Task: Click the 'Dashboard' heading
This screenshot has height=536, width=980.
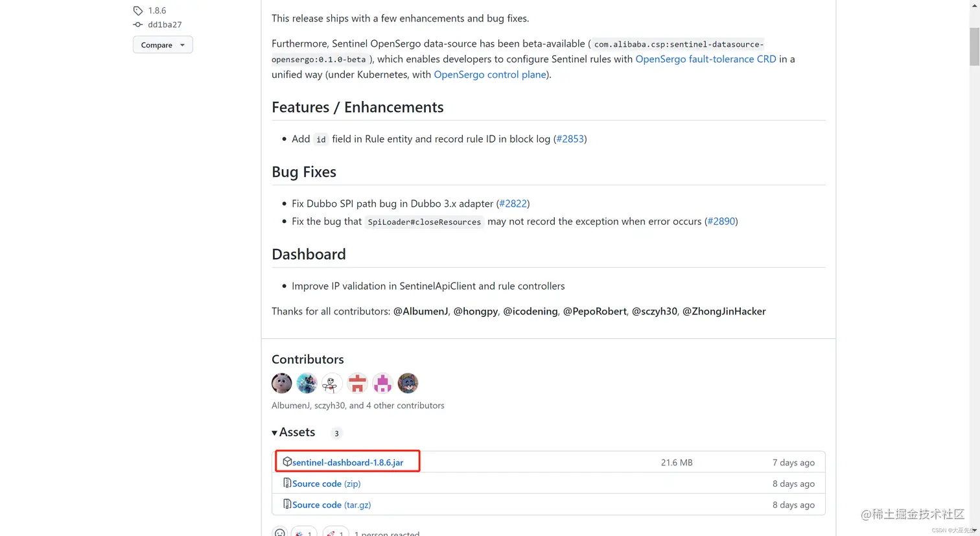Action: (309, 254)
